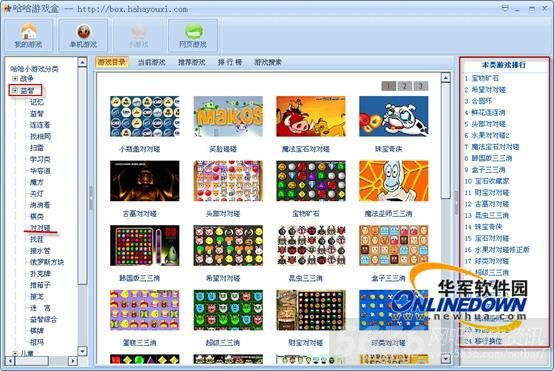Go to page 2 of game list
This screenshot has height=371, width=554.
pyautogui.click(x=405, y=86)
